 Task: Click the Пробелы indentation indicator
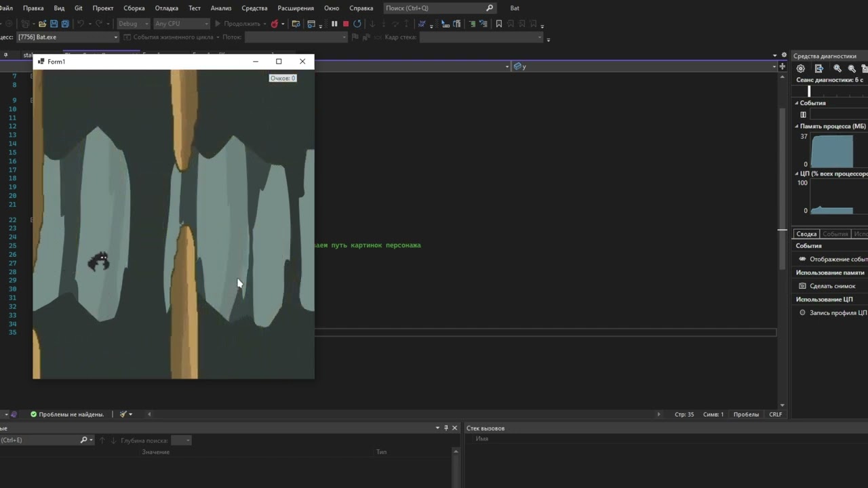coord(746,414)
